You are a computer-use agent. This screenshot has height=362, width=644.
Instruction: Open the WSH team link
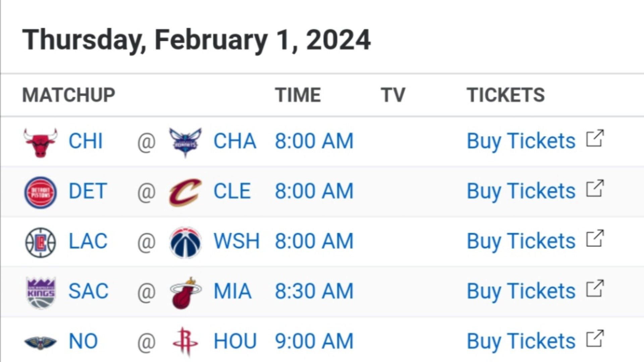click(x=237, y=241)
